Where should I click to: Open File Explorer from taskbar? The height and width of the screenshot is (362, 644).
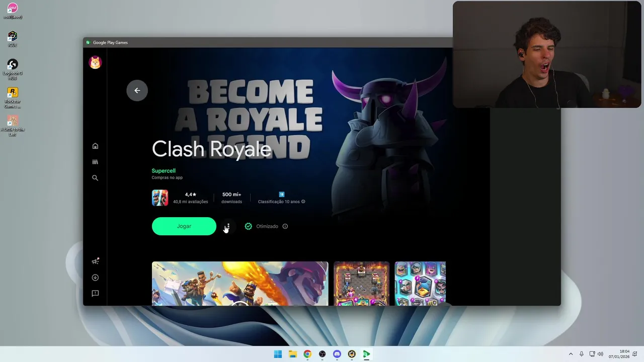click(x=293, y=354)
